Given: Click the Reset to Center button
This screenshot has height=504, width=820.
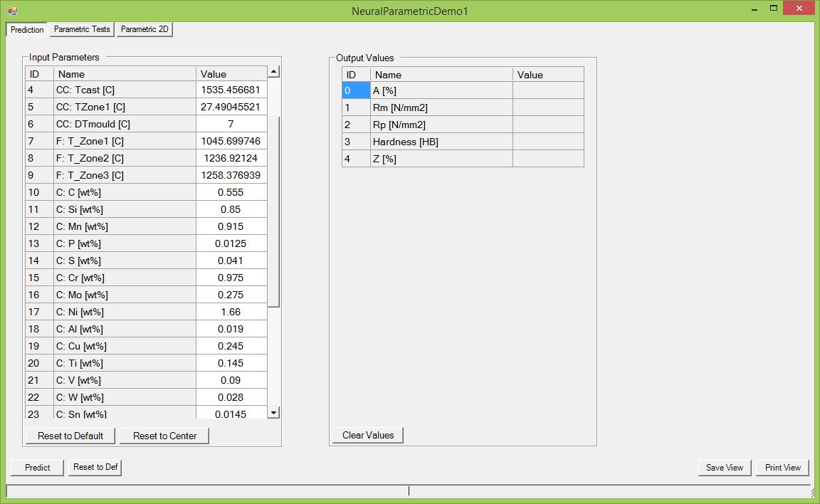Looking at the screenshot, I should click(x=164, y=436).
